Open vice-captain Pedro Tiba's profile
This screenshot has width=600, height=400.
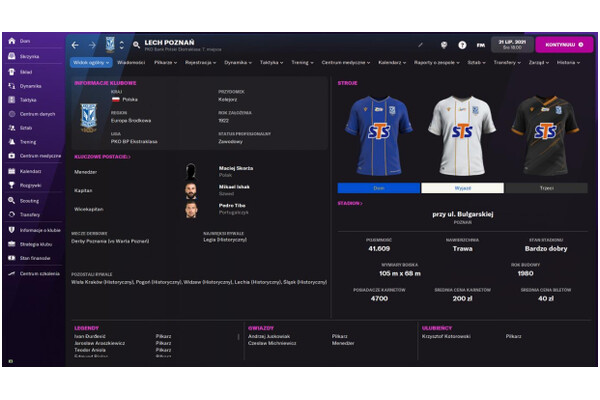click(232, 206)
